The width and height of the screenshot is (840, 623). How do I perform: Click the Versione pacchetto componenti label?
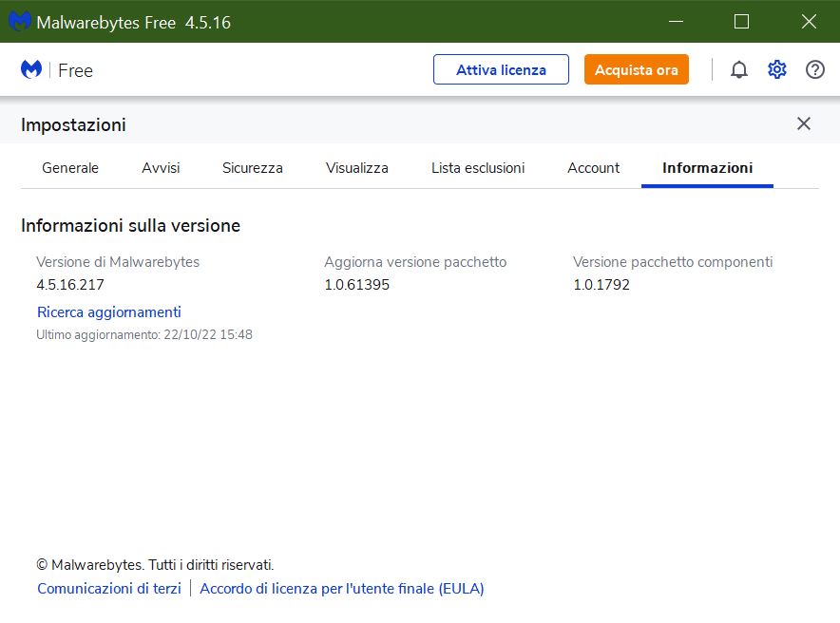point(673,262)
